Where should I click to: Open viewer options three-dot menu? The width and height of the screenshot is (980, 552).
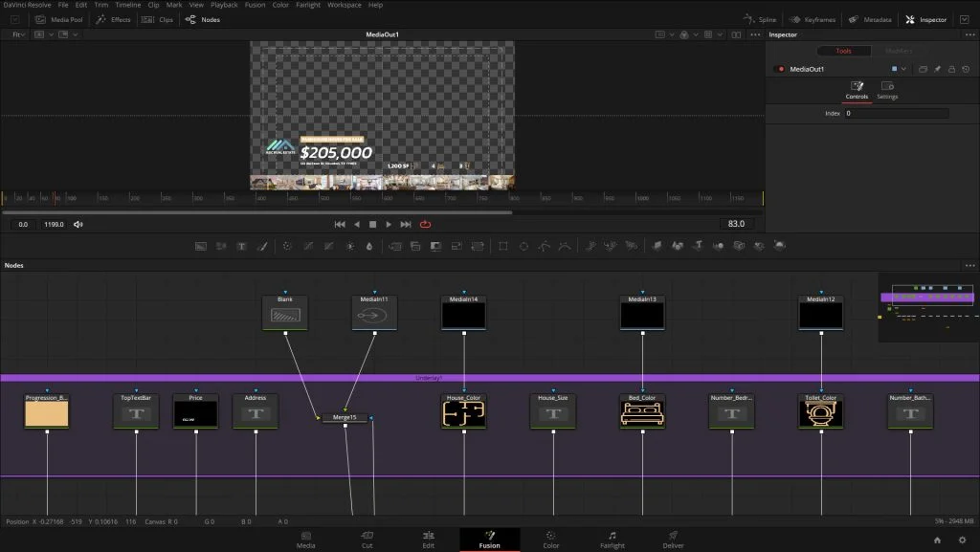click(x=756, y=35)
